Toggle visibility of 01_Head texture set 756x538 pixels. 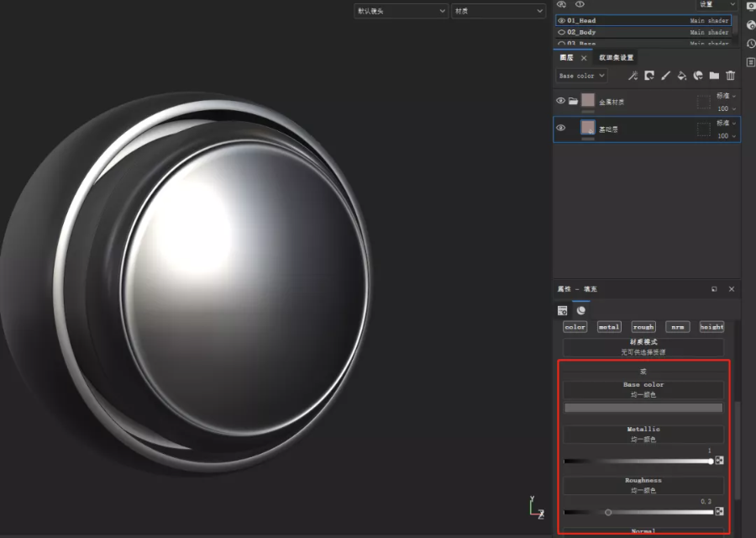coord(561,21)
